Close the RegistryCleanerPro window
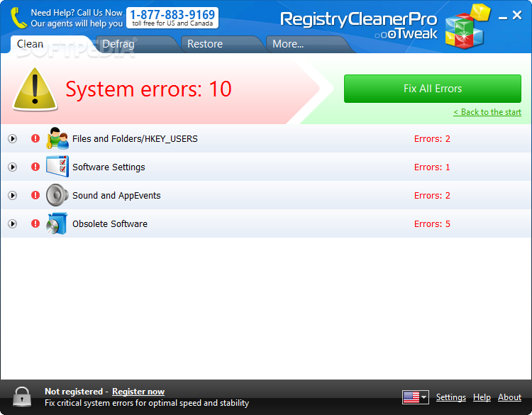This screenshot has height=415, width=532. tap(517, 15)
